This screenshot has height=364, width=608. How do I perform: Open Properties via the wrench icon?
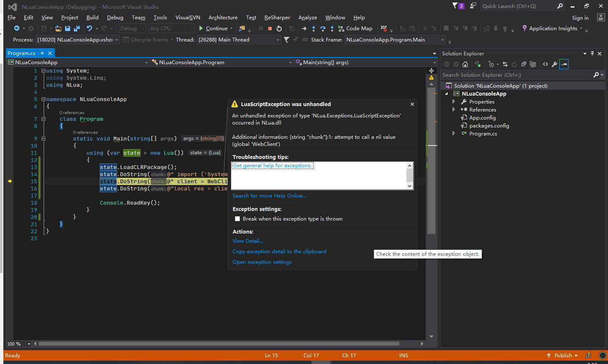tap(554, 64)
